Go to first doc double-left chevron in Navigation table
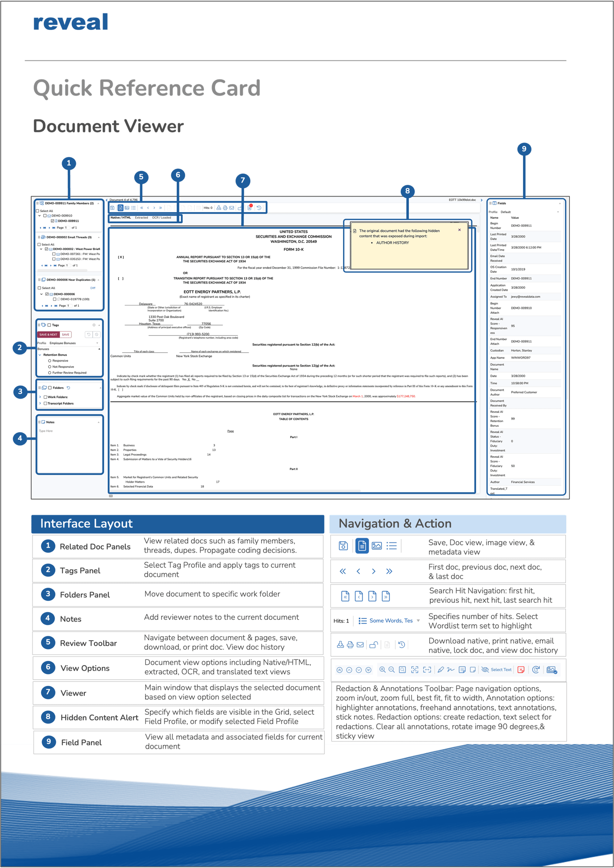614x868 pixels. [343, 571]
